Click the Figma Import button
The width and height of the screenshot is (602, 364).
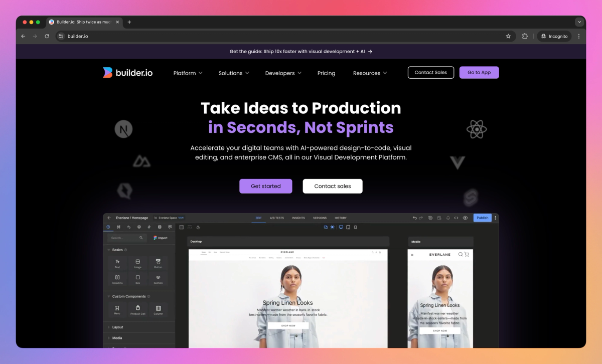(161, 238)
